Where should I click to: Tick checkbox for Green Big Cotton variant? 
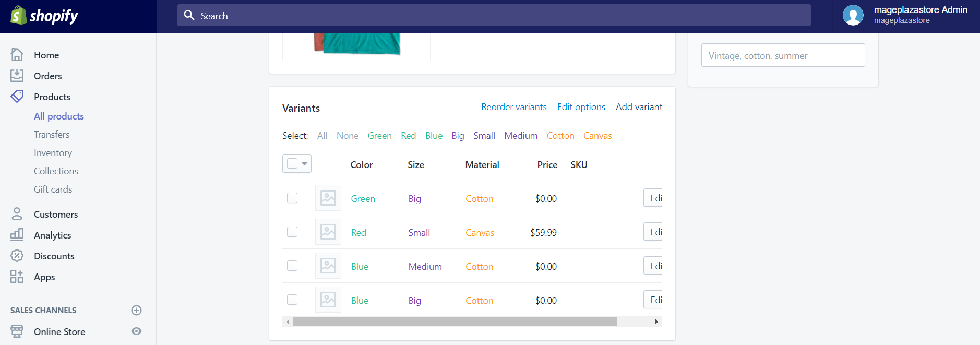292,198
